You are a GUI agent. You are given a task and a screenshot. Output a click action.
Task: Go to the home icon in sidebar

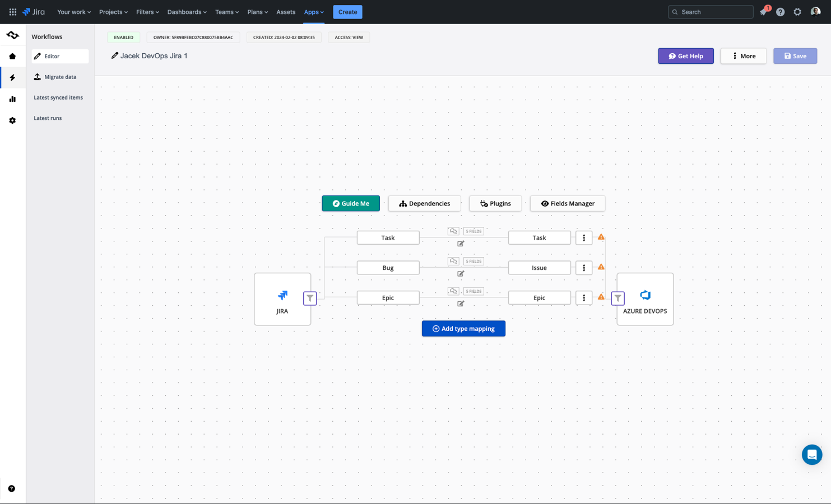click(12, 56)
